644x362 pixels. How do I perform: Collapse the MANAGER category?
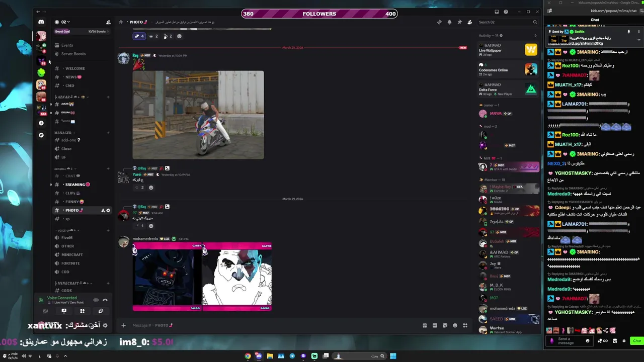[63, 133]
